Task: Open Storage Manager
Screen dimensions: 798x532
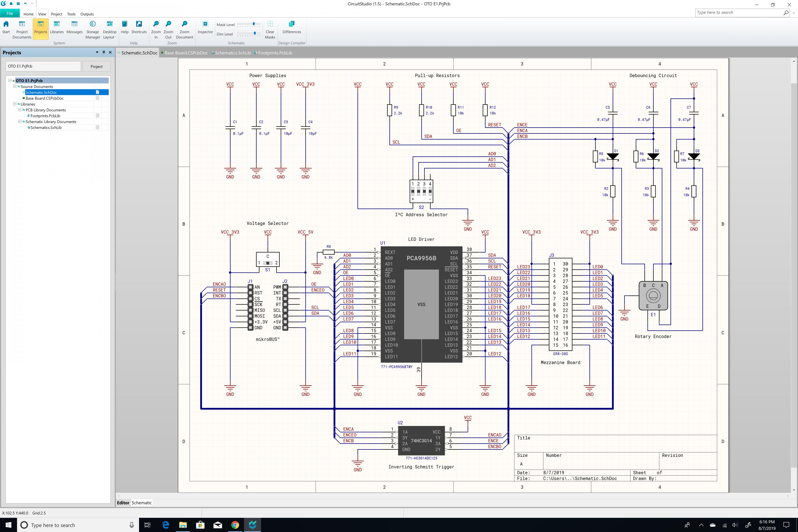Action: tap(93, 30)
